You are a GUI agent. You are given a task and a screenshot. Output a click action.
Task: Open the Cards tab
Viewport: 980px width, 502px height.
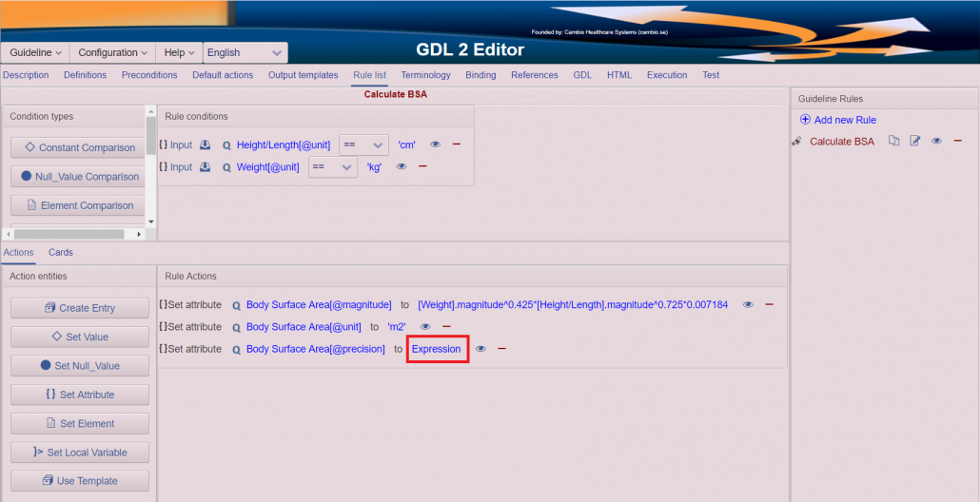[61, 252]
